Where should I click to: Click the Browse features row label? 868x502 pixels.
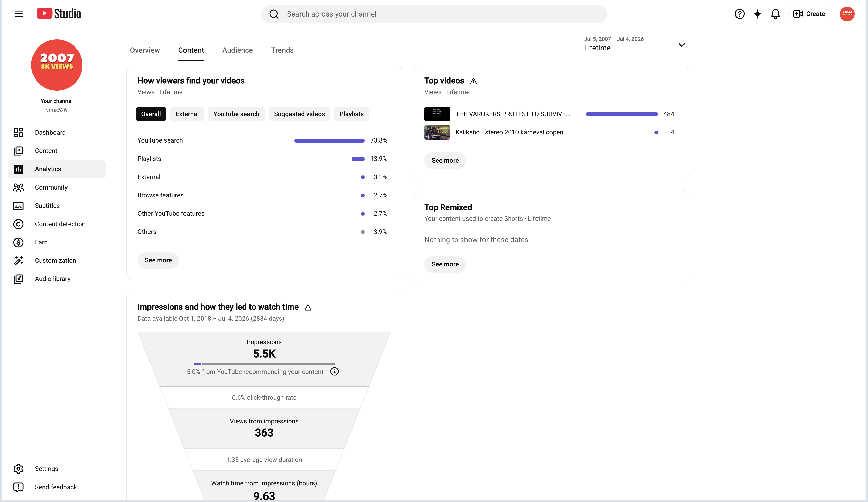tap(160, 195)
